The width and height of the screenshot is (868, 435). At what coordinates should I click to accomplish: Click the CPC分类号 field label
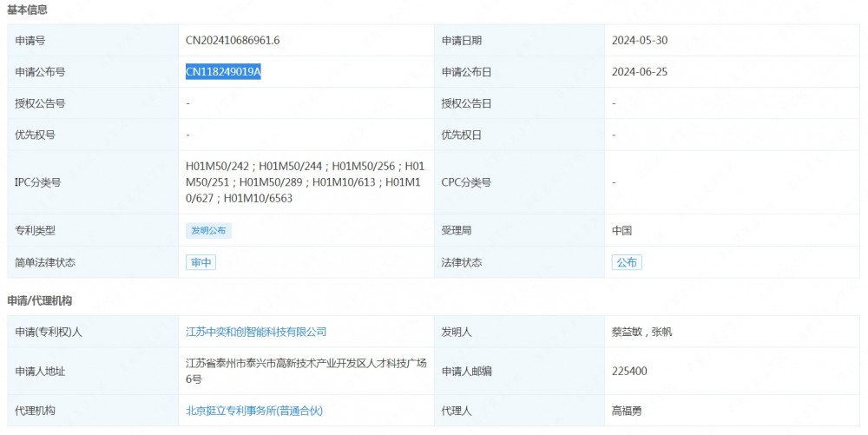click(466, 182)
